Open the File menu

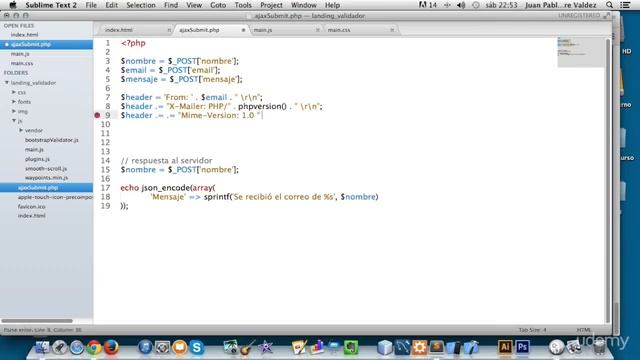(91, 5)
